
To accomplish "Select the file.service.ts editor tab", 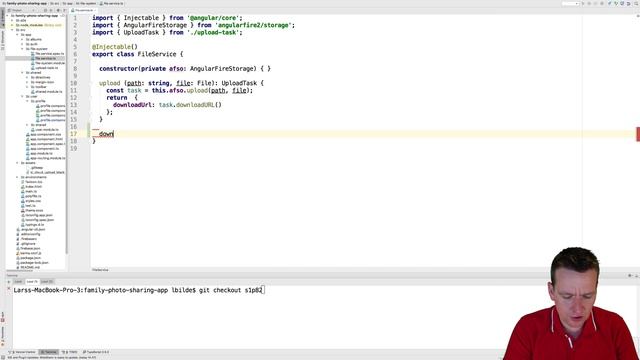I will click(84, 10).
